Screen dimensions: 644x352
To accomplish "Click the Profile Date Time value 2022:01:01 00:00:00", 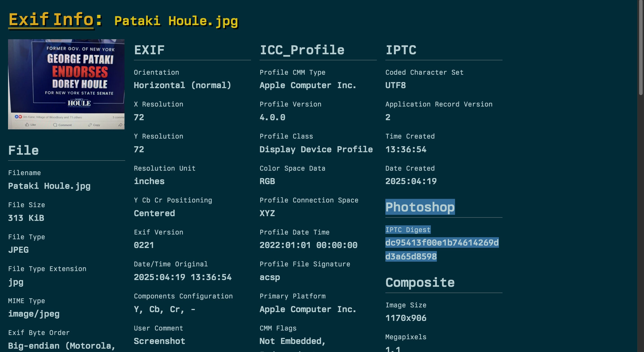I will click(x=308, y=245).
